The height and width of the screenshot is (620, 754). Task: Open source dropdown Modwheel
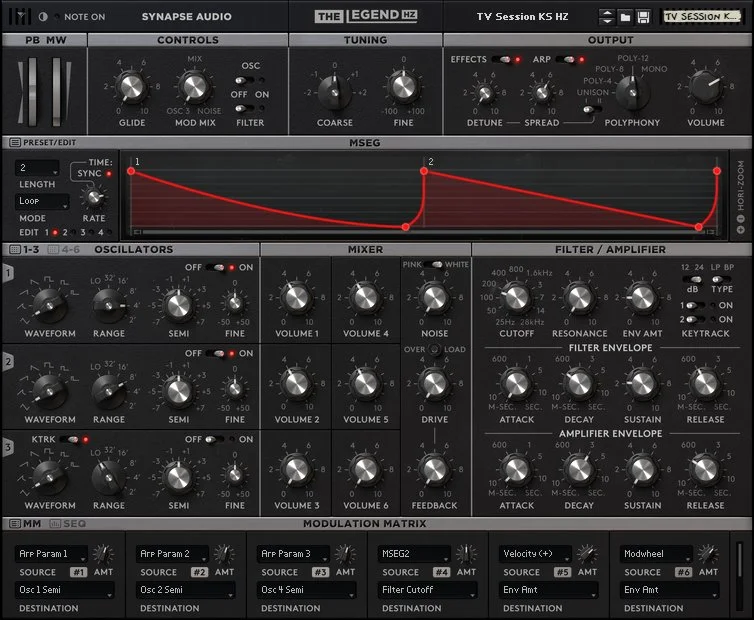point(656,554)
